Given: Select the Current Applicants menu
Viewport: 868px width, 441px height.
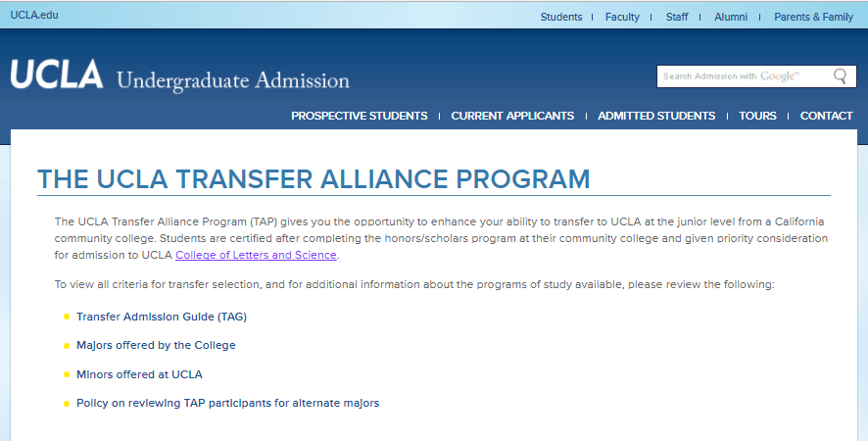Looking at the screenshot, I should (x=512, y=116).
